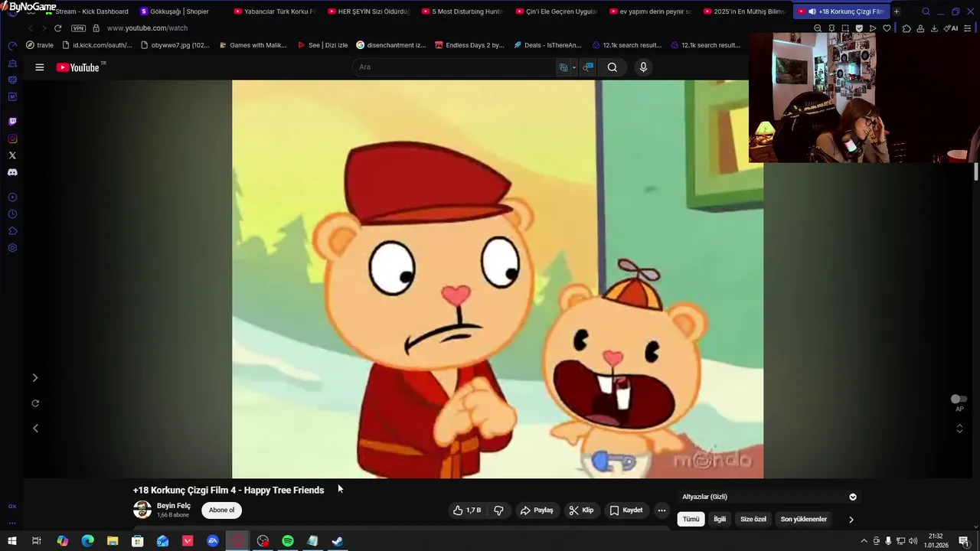Show more filter chips with right arrow
The width and height of the screenshot is (980, 551).
click(x=851, y=520)
